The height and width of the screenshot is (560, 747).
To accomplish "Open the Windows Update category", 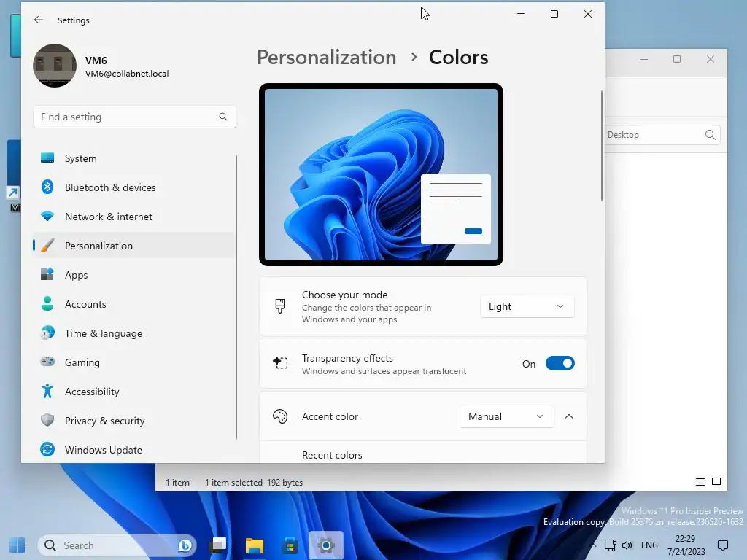I will coord(133,449).
